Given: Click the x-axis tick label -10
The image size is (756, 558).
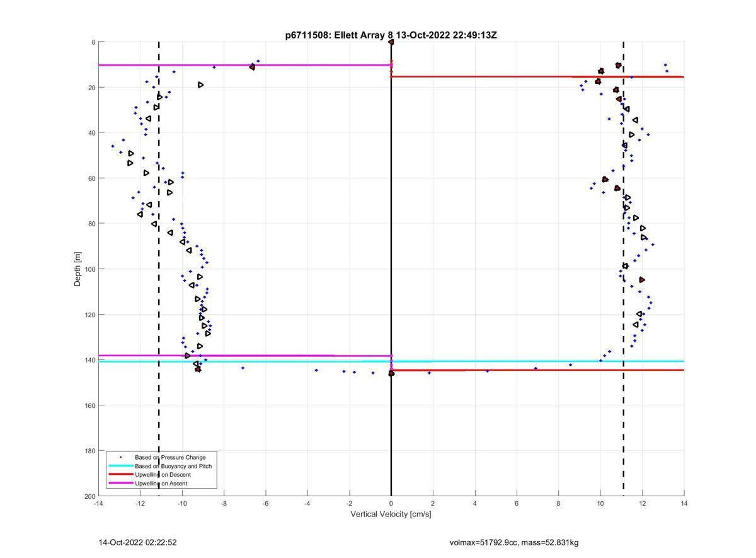Looking at the screenshot, I should click(182, 503).
